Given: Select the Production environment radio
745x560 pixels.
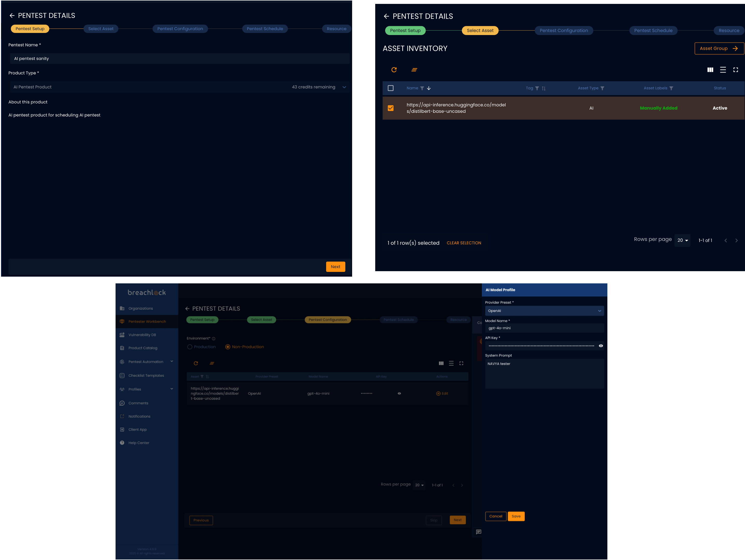Looking at the screenshot, I should [190, 347].
